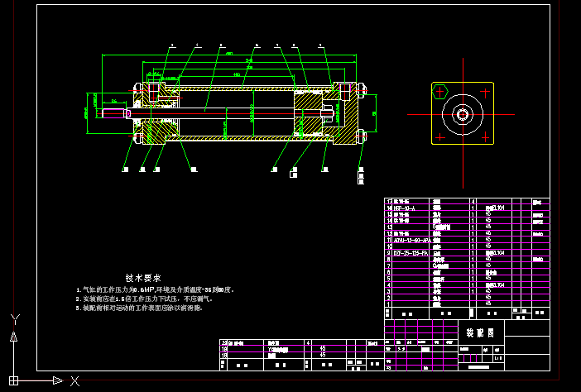Click the UCS Y-axis arrow
This screenshot has width=581, height=392.
[13, 335]
